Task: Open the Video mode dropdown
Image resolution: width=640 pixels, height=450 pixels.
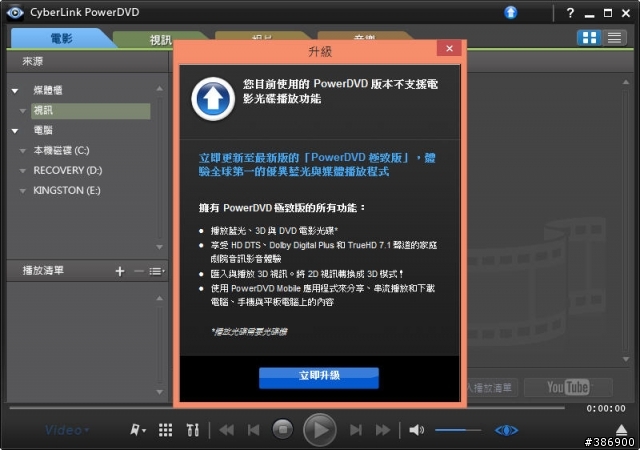Action: click(67, 430)
